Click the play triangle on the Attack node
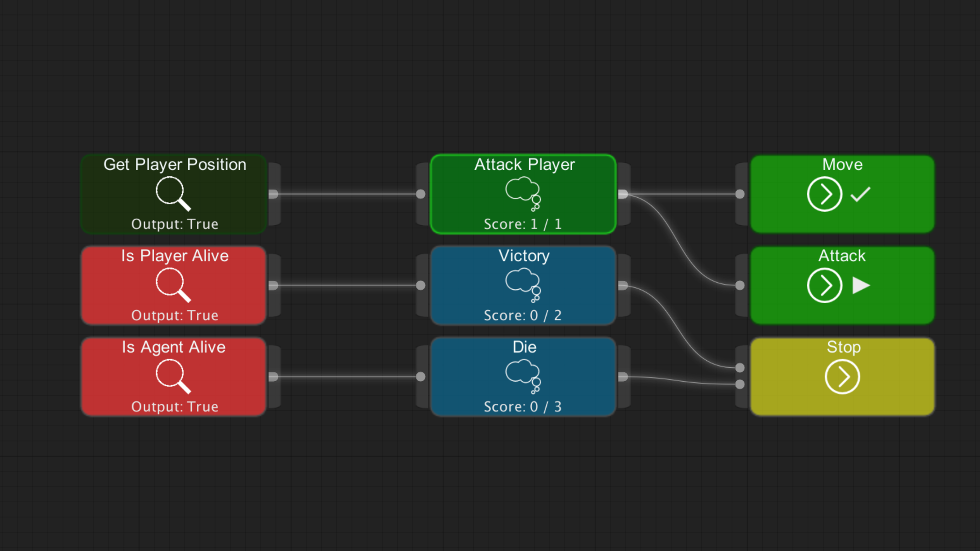This screenshot has width=980, height=551. [861, 285]
